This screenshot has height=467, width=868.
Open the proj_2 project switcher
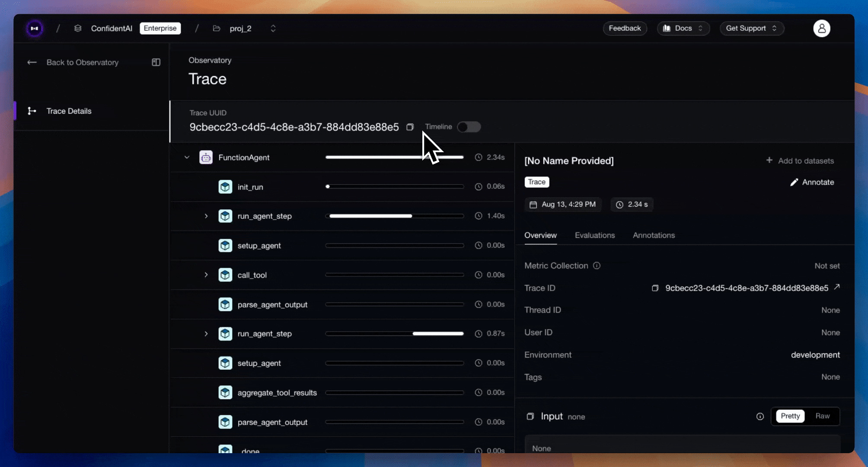(x=273, y=29)
